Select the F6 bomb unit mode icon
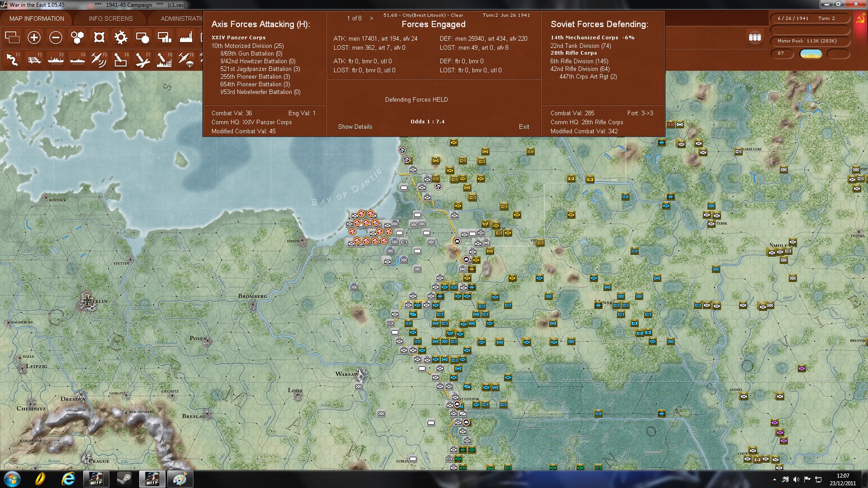Screen dimensions: 868x488 tap(121, 59)
